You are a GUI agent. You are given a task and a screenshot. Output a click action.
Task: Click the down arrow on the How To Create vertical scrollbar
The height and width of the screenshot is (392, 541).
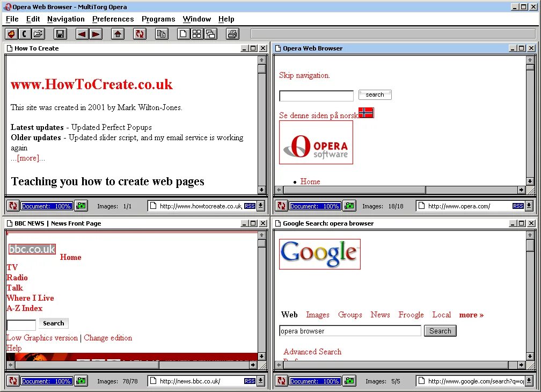tap(261, 190)
